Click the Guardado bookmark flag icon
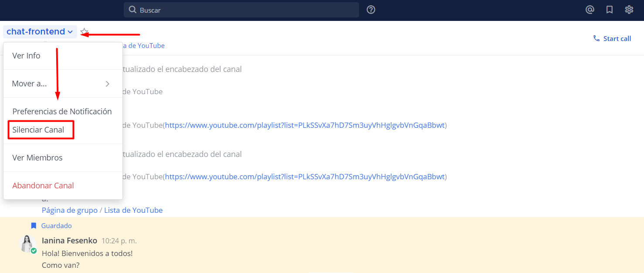The width and height of the screenshot is (644, 273). [x=34, y=225]
